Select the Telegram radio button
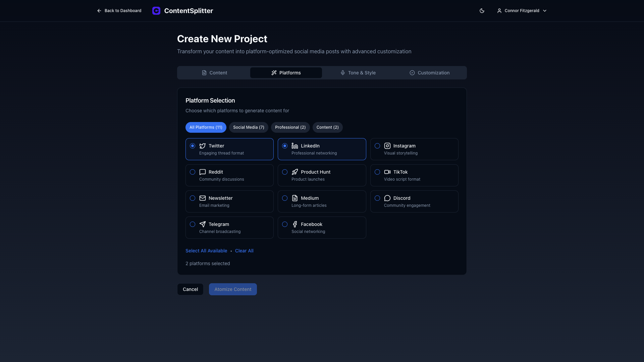Viewport: 644px width, 362px height. tap(193, 224)
